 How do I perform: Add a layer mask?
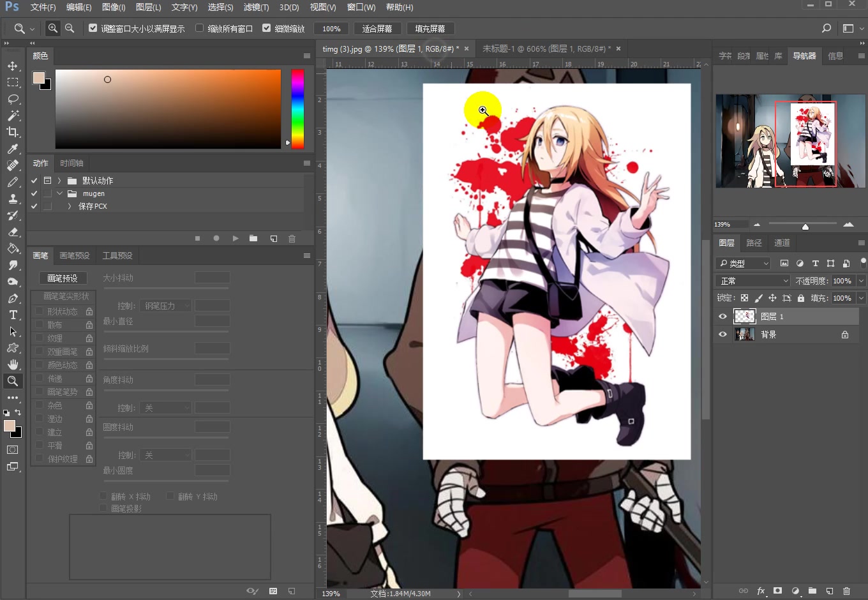pos(777,591)
